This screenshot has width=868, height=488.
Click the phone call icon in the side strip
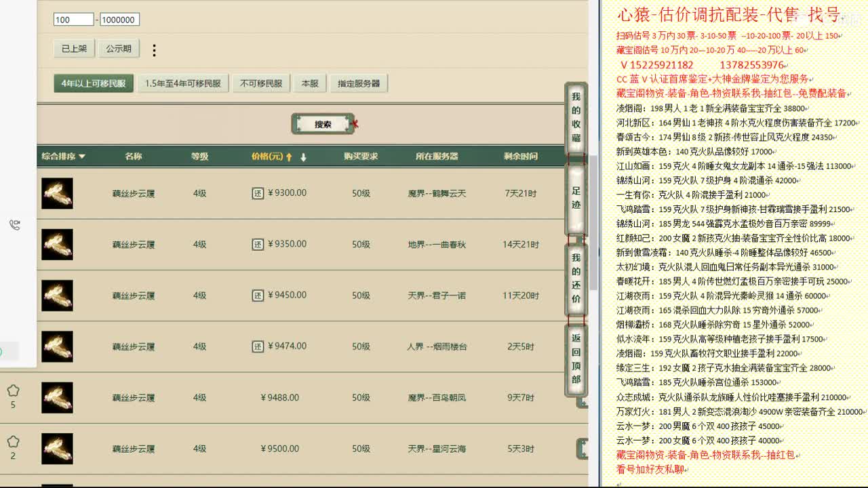14,225
